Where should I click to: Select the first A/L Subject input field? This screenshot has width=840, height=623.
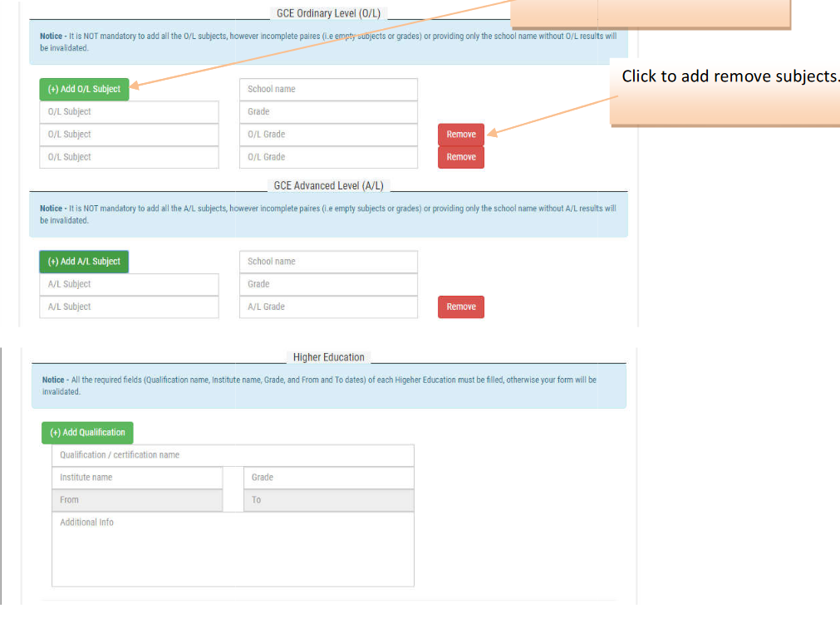129,284
